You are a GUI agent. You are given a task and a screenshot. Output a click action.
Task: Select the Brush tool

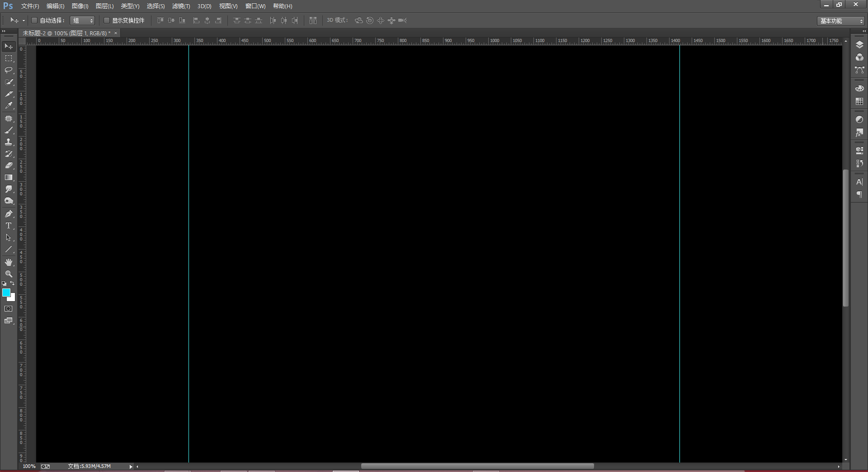pyautogui.click(x=9, y=130)
